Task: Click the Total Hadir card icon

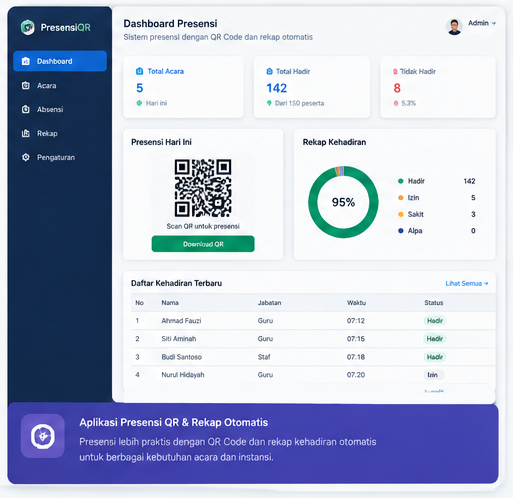Action: pos(269,71)
